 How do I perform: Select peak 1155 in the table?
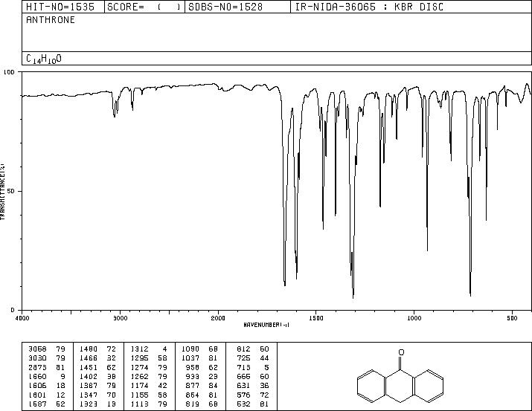(x=139, y=395)
